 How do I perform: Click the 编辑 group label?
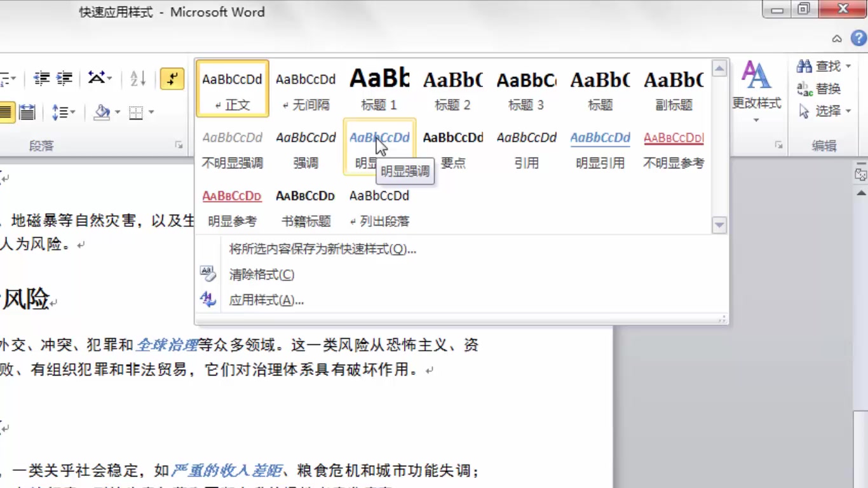click(824, 146)
